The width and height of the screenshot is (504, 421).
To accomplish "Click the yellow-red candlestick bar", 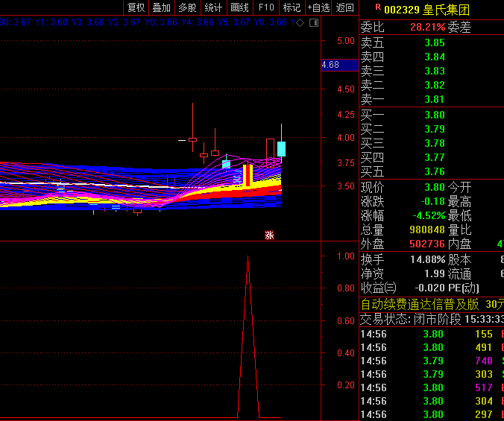I will point(248,175).
